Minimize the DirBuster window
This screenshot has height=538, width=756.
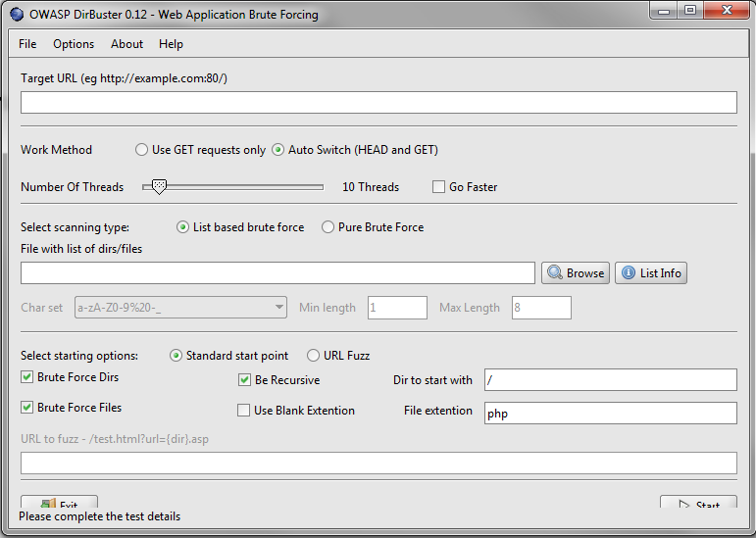click(x=665, y=10)
